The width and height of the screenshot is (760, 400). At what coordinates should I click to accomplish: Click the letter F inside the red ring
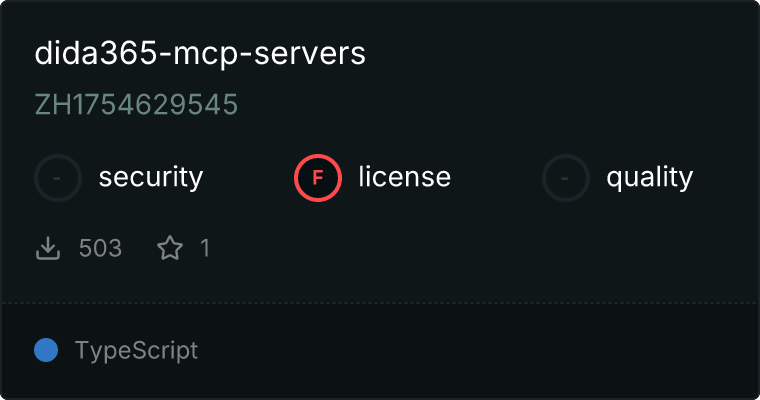coord(318,178)
